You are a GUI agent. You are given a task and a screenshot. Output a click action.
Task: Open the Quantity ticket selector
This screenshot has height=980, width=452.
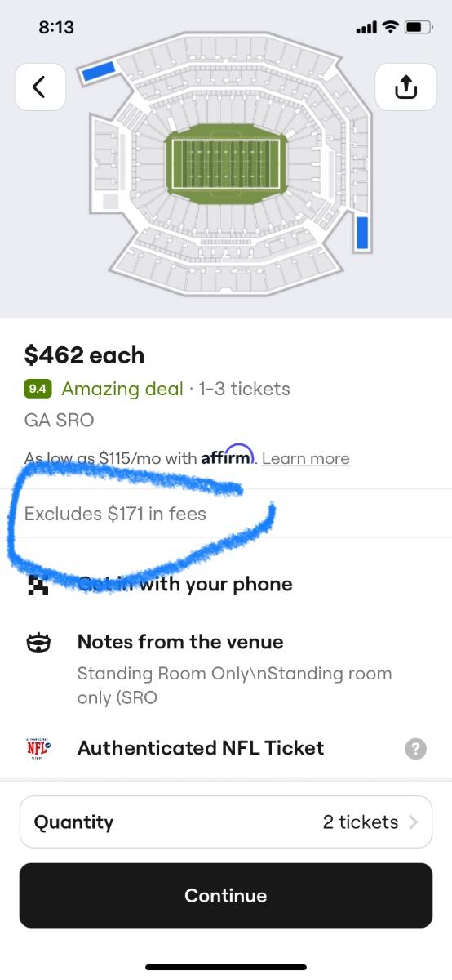(x=226, y=822)
